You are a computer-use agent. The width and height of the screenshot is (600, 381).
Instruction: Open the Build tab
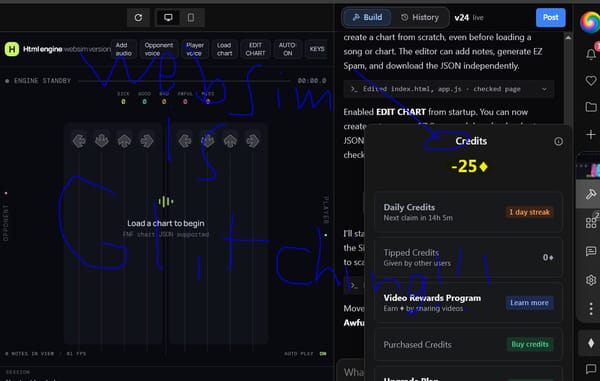coord(367,17)
